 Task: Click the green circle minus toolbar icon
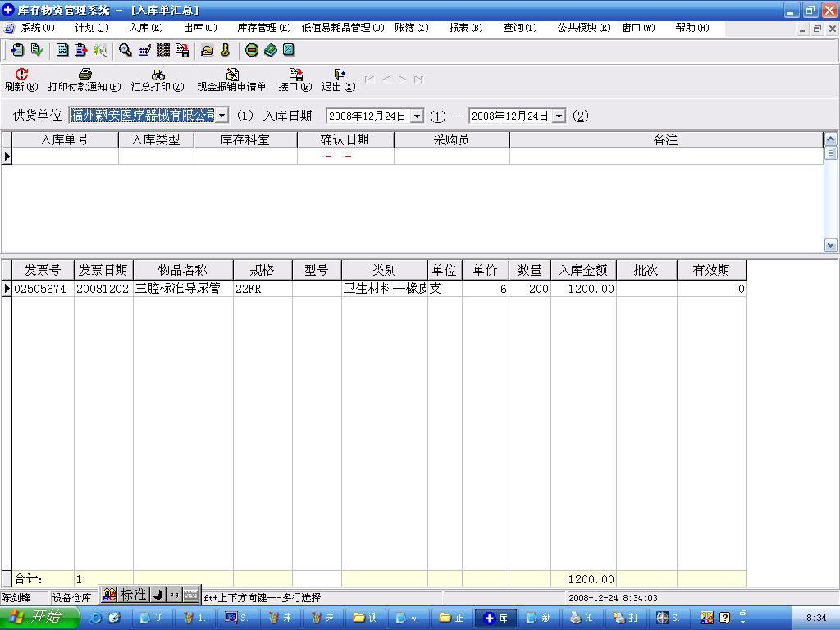252,50
